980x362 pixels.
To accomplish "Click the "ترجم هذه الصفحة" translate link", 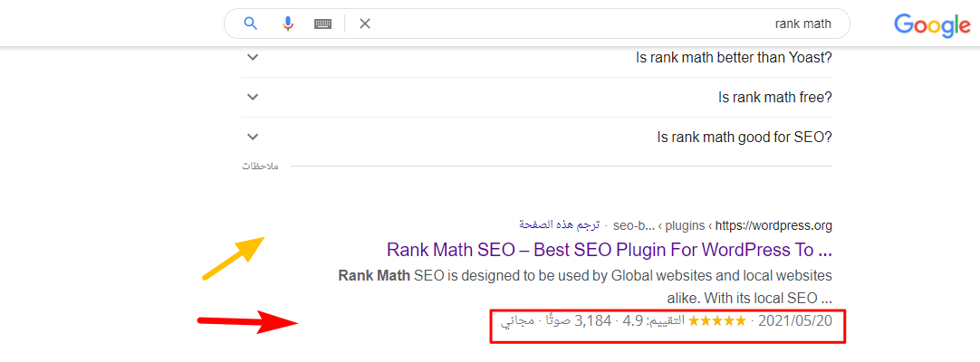I will (557, 224).
